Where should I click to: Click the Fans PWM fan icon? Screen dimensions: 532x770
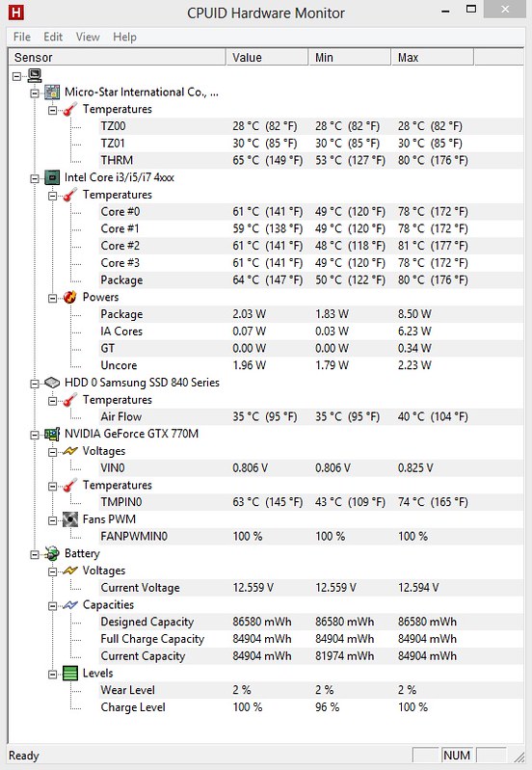(x=70, y=519)
